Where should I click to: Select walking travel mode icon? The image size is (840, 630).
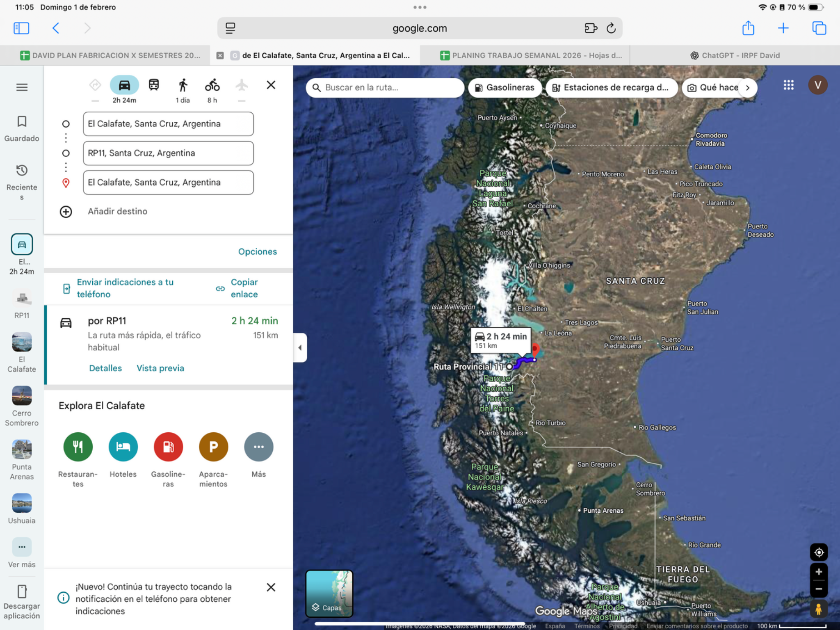click(183, 85)
